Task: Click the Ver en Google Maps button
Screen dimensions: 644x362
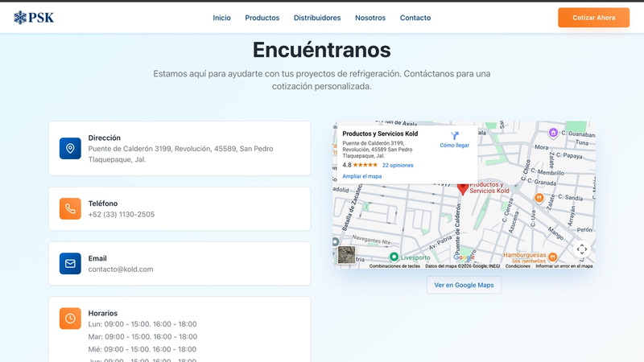Action: pos(464,285)
